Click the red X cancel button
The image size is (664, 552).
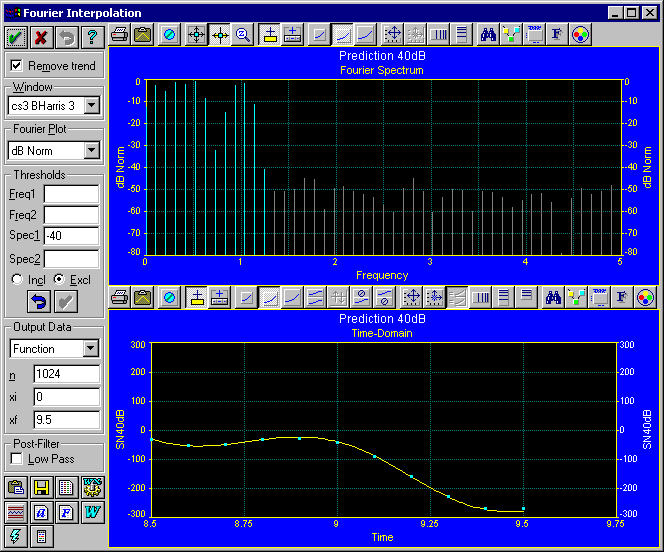41,36
